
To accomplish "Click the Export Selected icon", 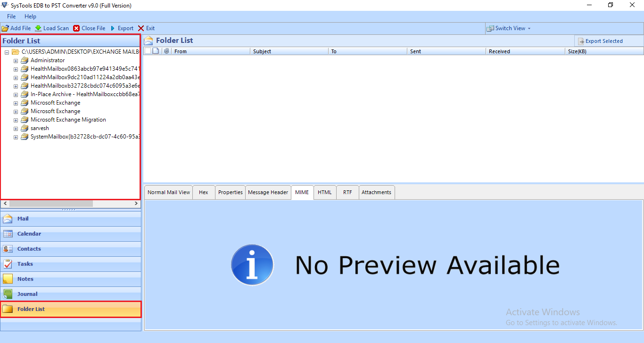I will tap(581, 41).
